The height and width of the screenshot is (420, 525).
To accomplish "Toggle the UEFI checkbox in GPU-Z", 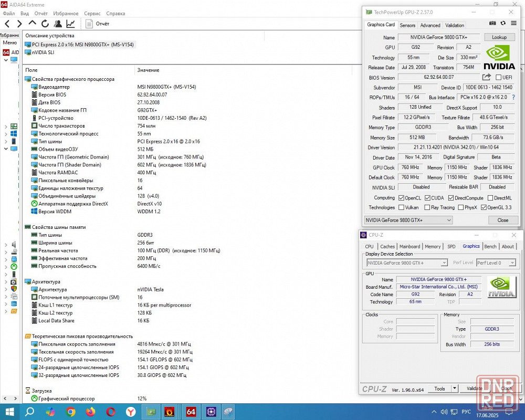I will coord(499,77).
